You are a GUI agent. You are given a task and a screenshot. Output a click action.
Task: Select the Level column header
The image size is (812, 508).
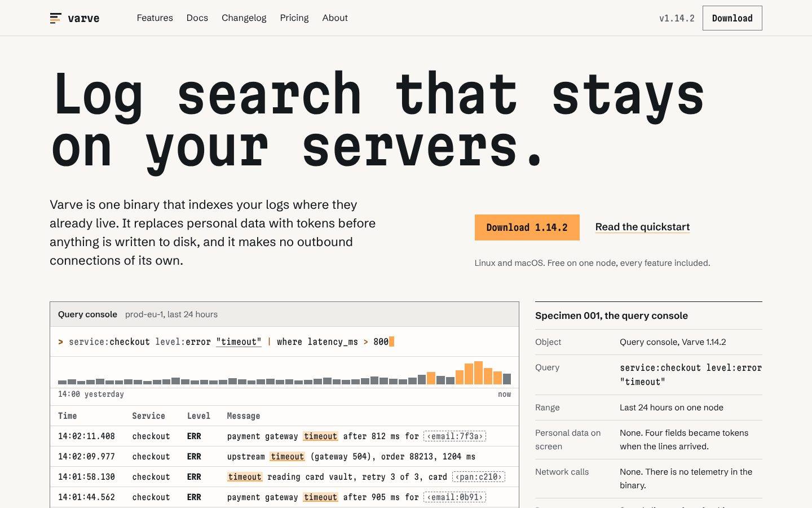pyautogui.click(x=198, y=416)
